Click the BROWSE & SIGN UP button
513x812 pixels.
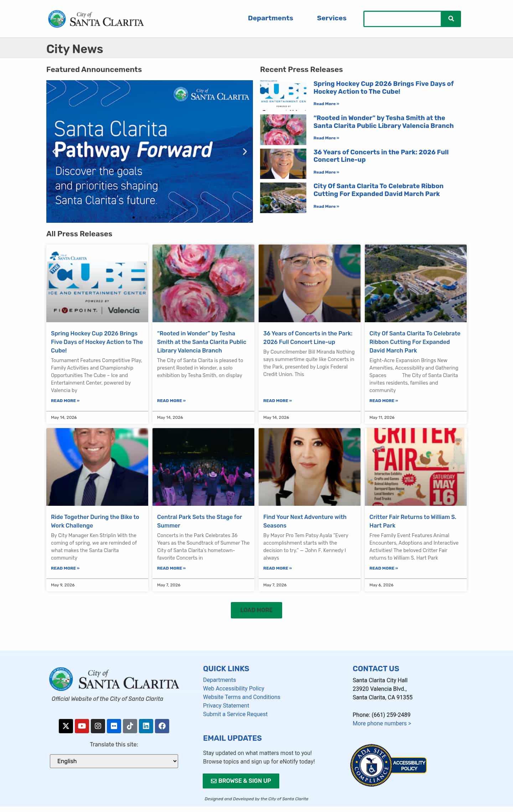[x=241, y=781]
